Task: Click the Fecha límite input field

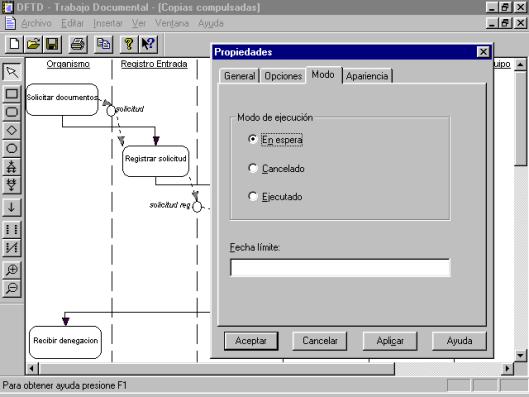Action: point(340,268)
